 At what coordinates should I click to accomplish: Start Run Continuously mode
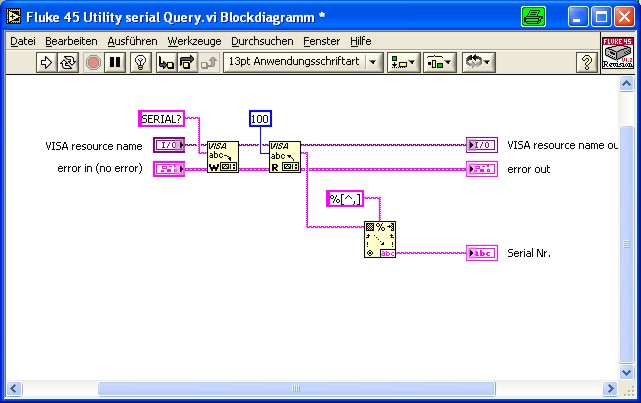pyautogui.click(x=67, y=63)
